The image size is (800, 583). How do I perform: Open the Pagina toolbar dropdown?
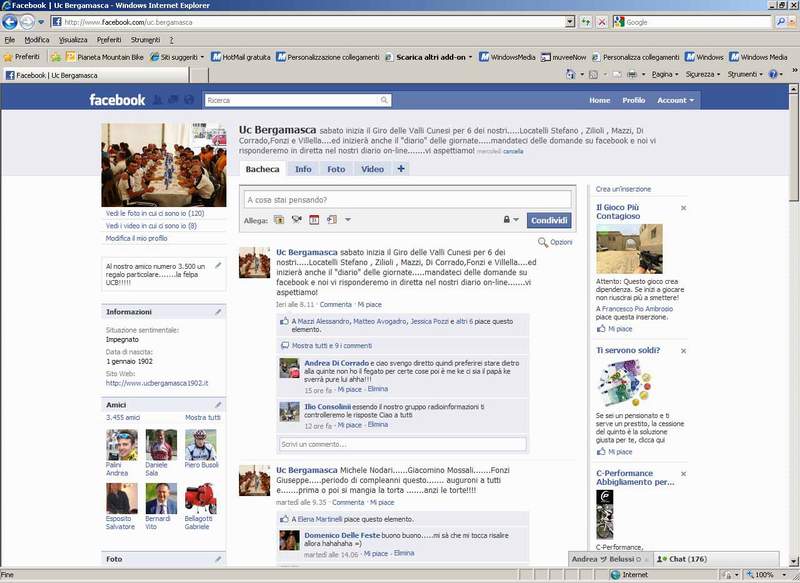click(x=665, y=74)
